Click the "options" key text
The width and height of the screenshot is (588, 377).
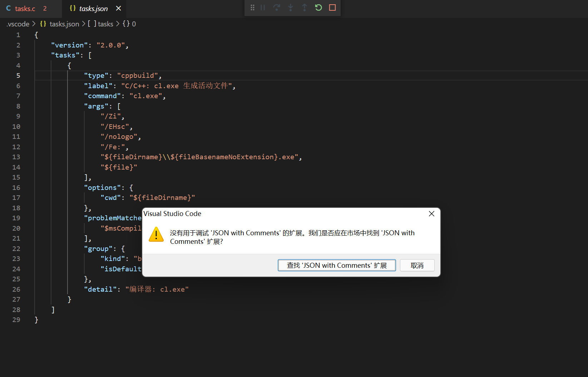click(102, 188)
